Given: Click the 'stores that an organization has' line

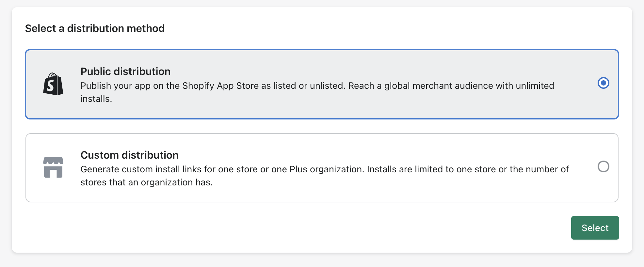Looking at the screenshot, I should pos(147,182).
